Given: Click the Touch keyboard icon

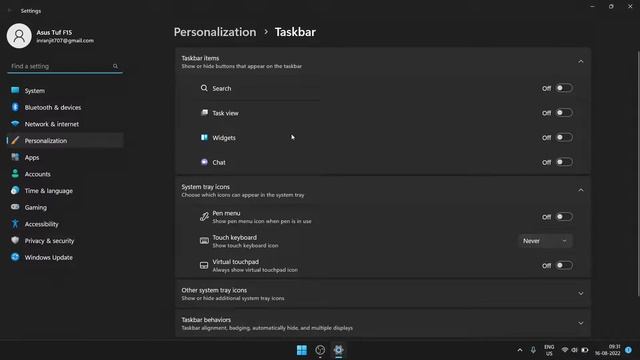Looking at the screenshot, I should tap(204, 241).
